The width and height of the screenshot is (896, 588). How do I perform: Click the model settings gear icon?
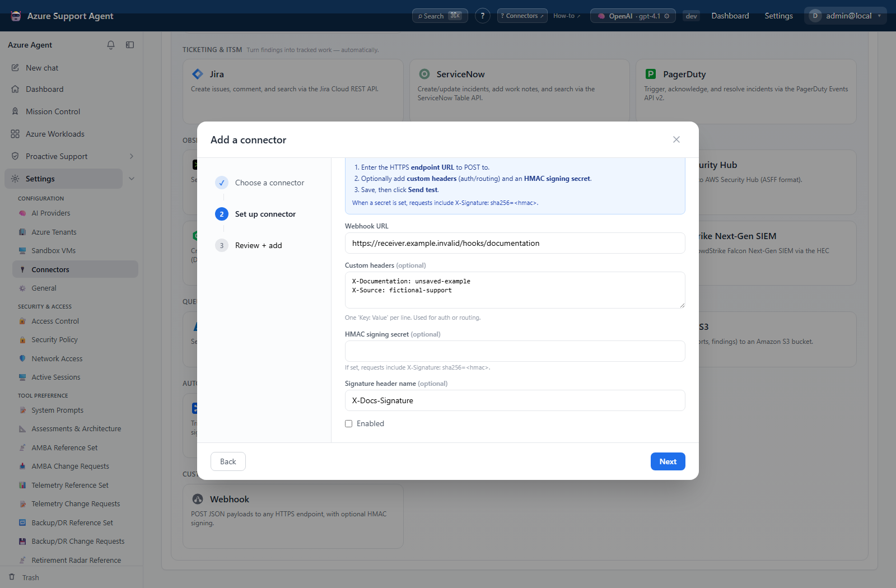coord(666,16)
